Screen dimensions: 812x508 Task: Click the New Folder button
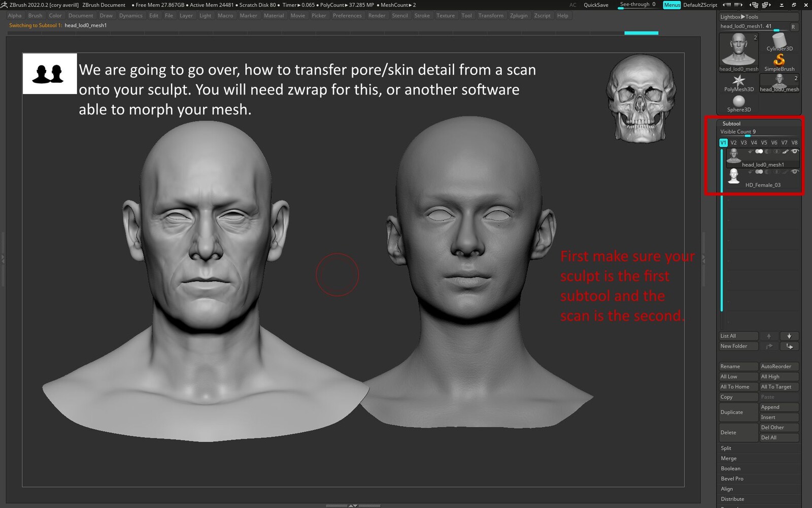click(x=738, y=346)
